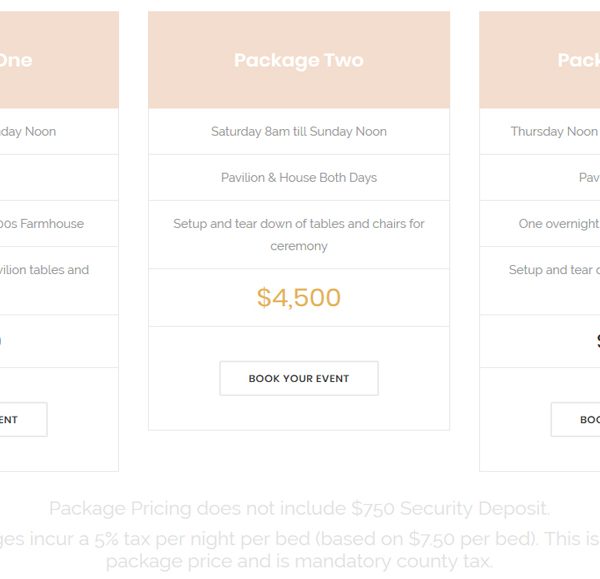Click the cut-off booking button in Package One card
Viewport: 600px width, 579px height.
coord(23,419)
